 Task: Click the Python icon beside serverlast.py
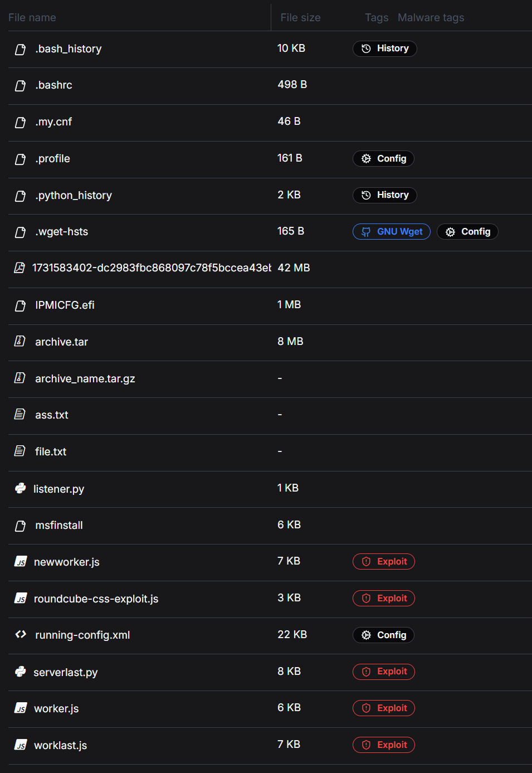tap(20, 672)
